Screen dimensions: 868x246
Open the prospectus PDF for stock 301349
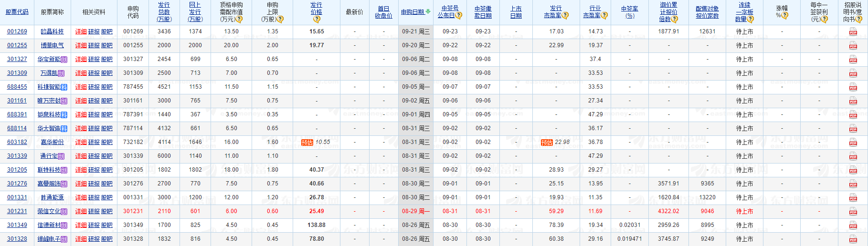pyautogui.click(x=853, y=225)
